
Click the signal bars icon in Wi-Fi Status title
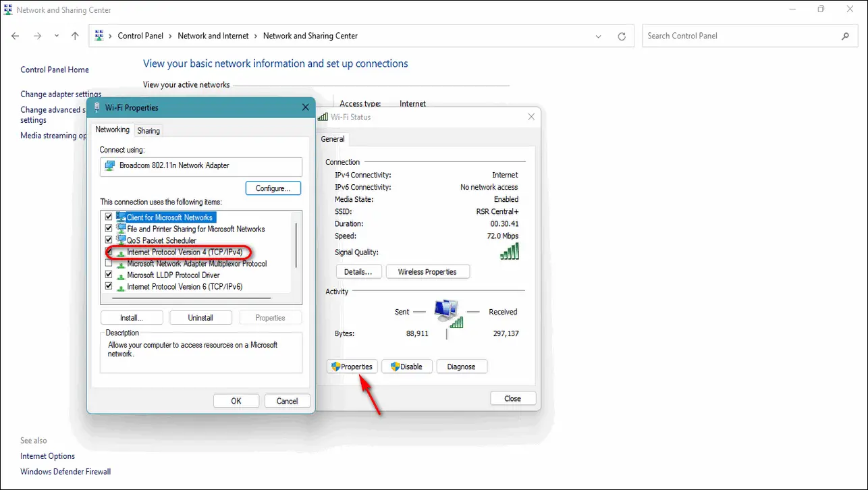323,117
